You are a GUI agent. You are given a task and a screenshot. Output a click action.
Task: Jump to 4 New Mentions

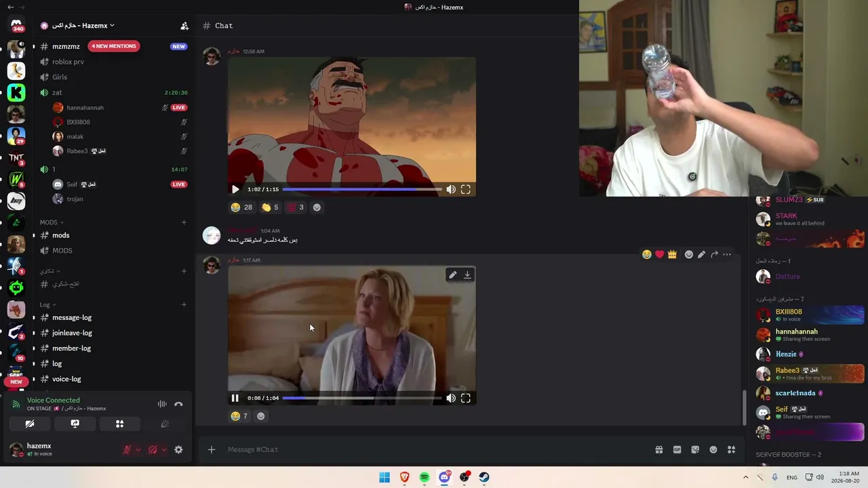click(114, 46)
